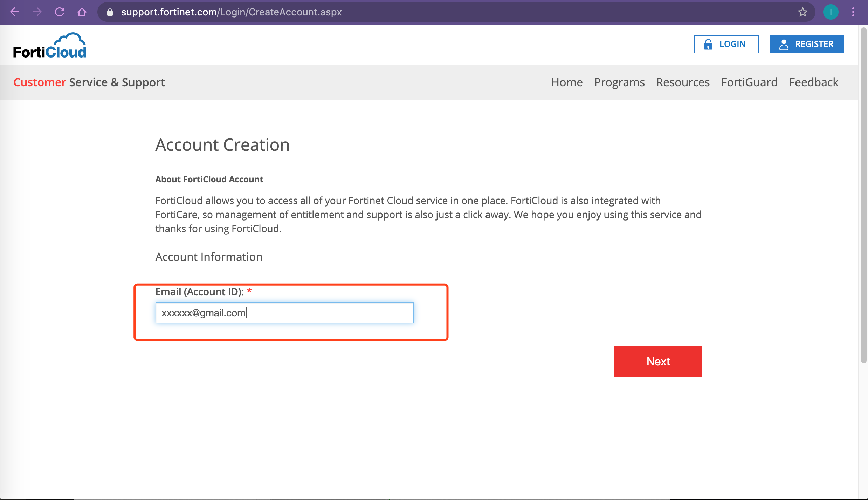Click the browser address bar URL
The image size is (868, 500).
click(x=231, y=12)
